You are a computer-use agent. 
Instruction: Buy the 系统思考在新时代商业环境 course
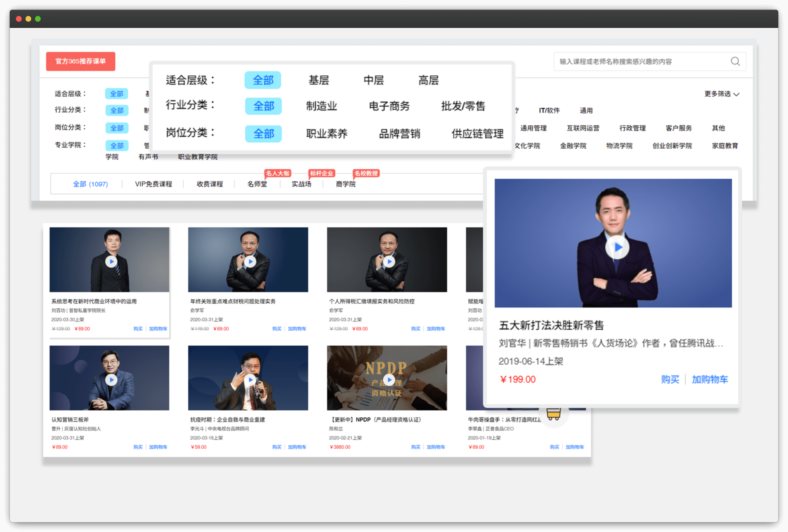pos(138,329)
